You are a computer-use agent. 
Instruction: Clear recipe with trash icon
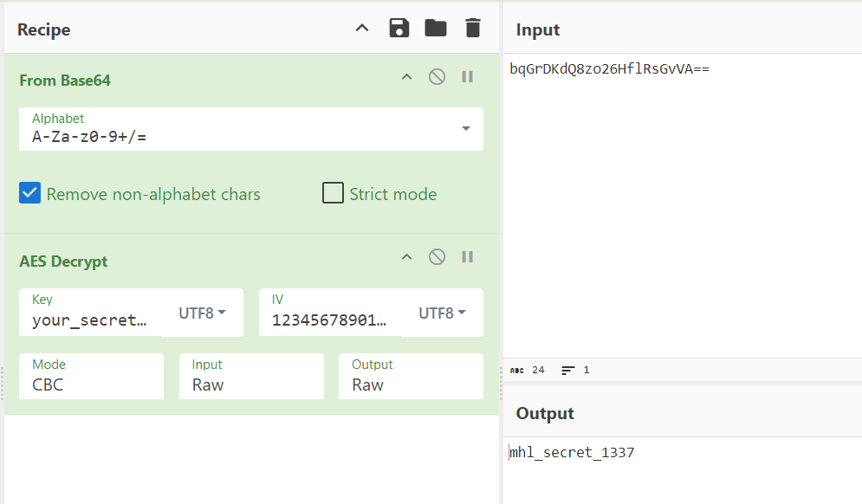click(472, 29)
